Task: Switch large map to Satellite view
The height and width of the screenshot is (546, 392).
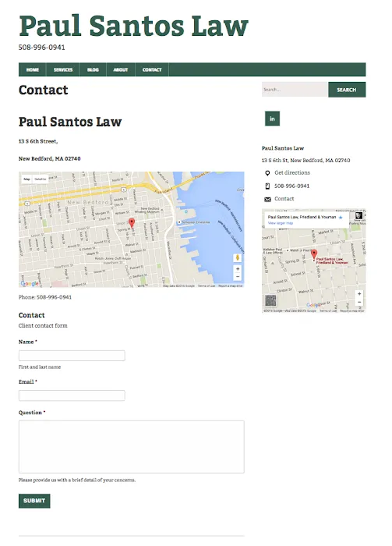Action: tap(41, 179)
